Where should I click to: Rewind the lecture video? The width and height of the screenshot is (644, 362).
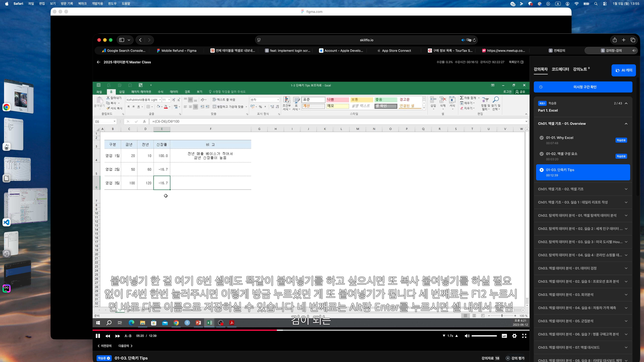108,336
